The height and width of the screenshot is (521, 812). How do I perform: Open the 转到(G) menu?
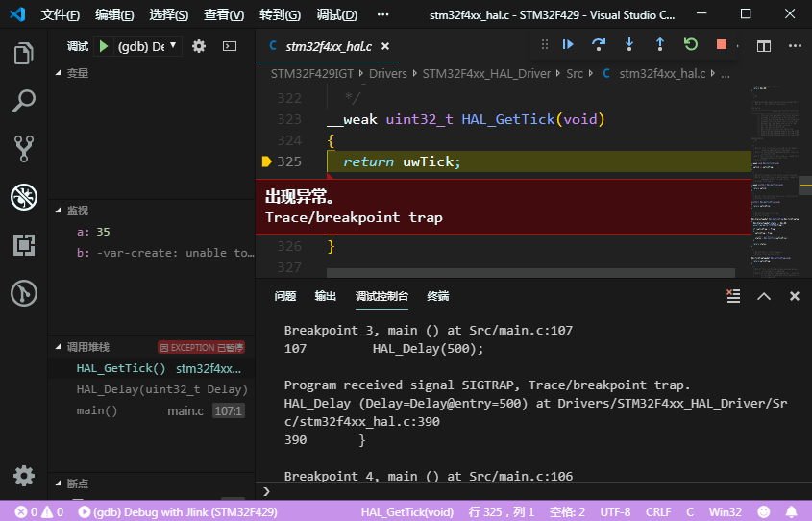280,14
